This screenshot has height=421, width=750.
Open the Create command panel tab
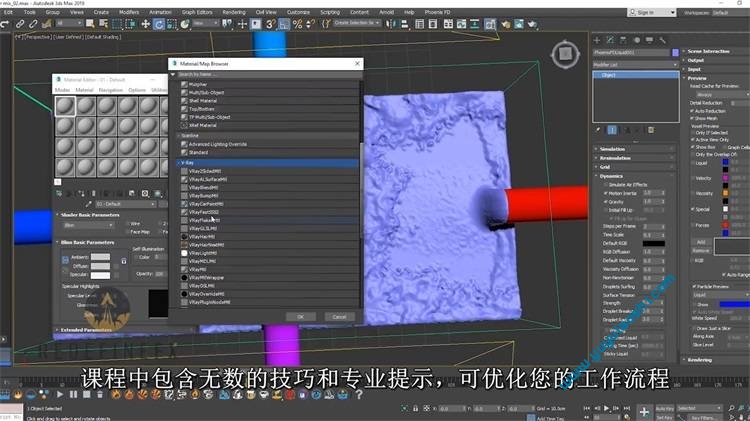(597, 40)
